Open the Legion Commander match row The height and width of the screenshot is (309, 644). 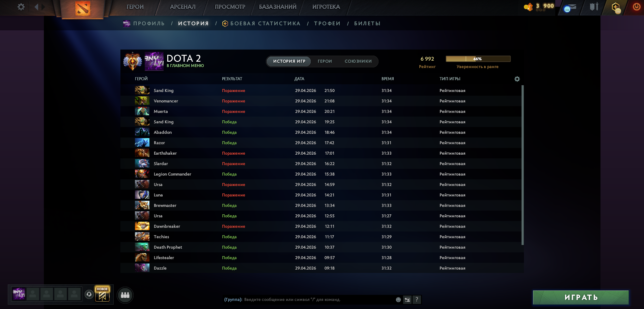[321, 174]
